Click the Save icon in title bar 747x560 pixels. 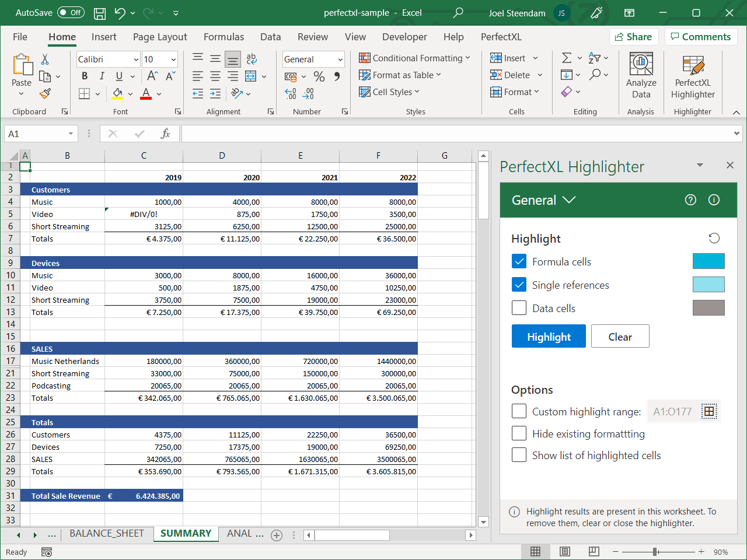100,13
